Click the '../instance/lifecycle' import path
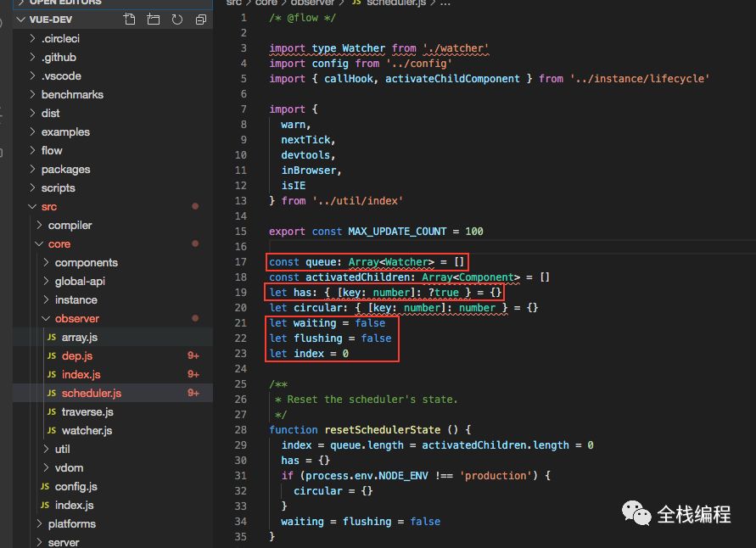This screenshot has height=548, width=756. pos(639,79)
